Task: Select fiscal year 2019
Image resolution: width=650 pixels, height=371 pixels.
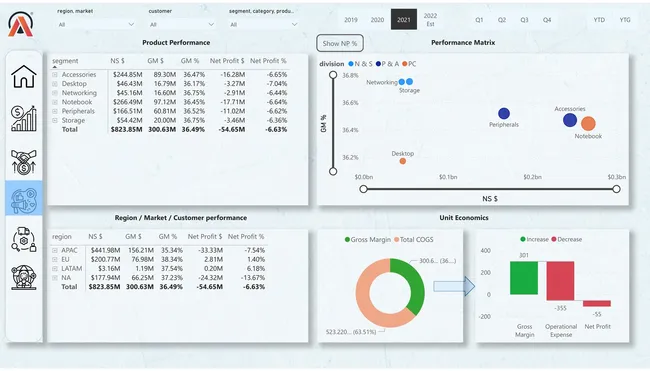Action: [x=351, y=19]
